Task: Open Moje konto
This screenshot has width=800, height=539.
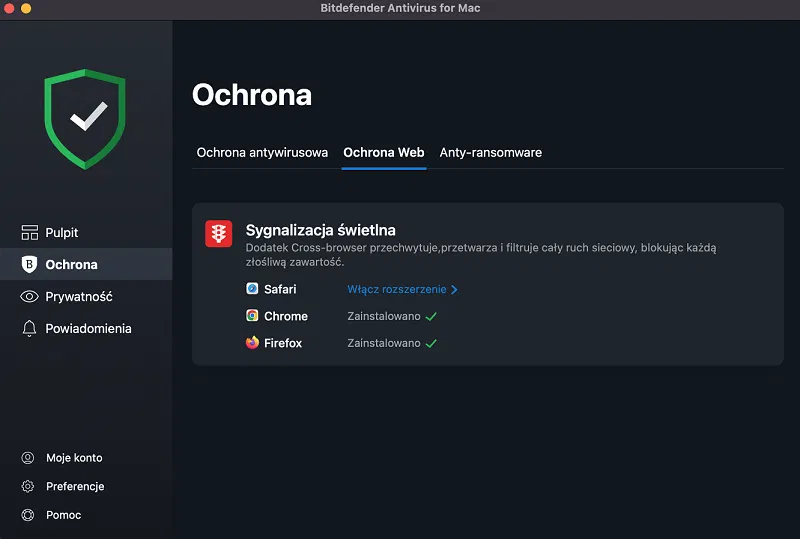Action: (x=74, y=458)
